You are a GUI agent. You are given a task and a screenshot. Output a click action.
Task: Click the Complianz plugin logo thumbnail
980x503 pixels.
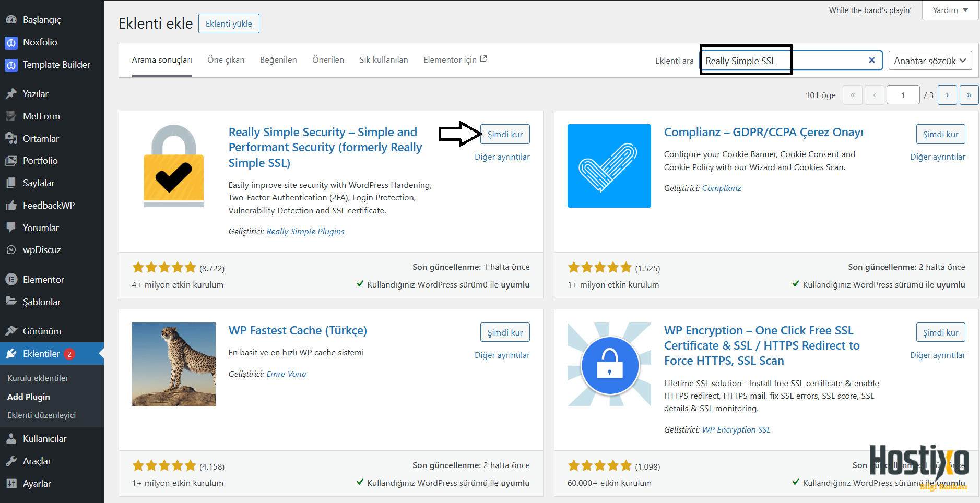tap(609, 166)
